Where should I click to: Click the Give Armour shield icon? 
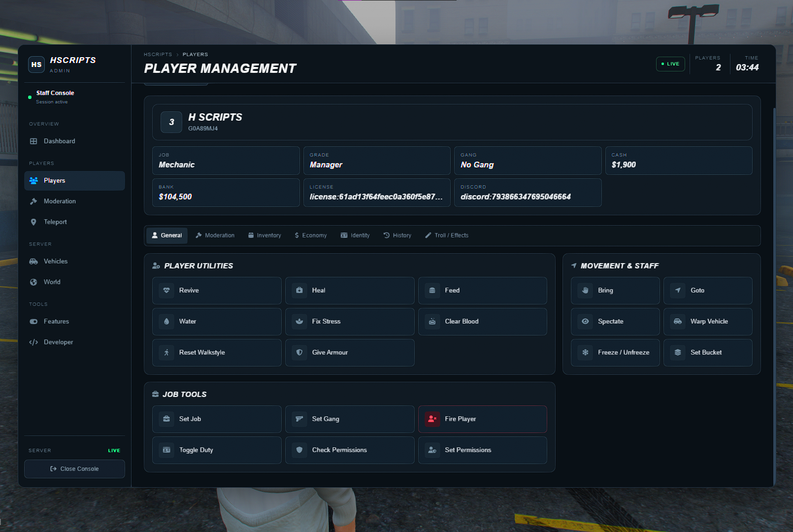point(299,353)
